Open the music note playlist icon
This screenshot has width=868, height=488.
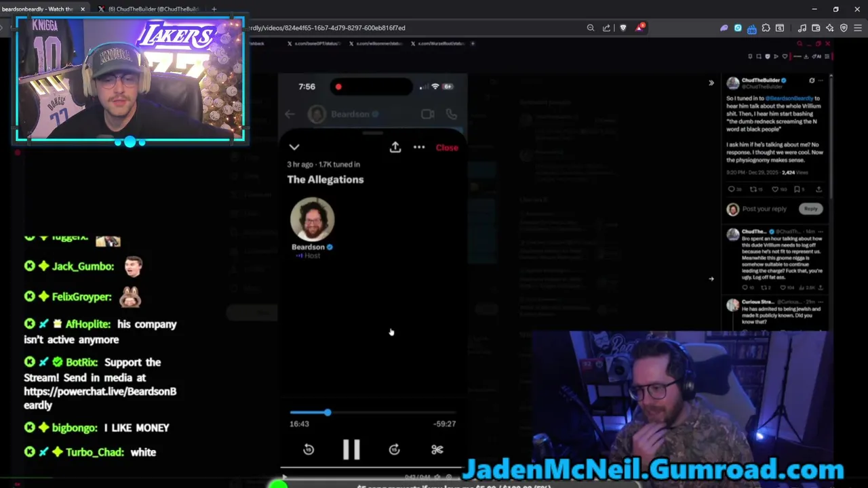(x=802, y=28)
